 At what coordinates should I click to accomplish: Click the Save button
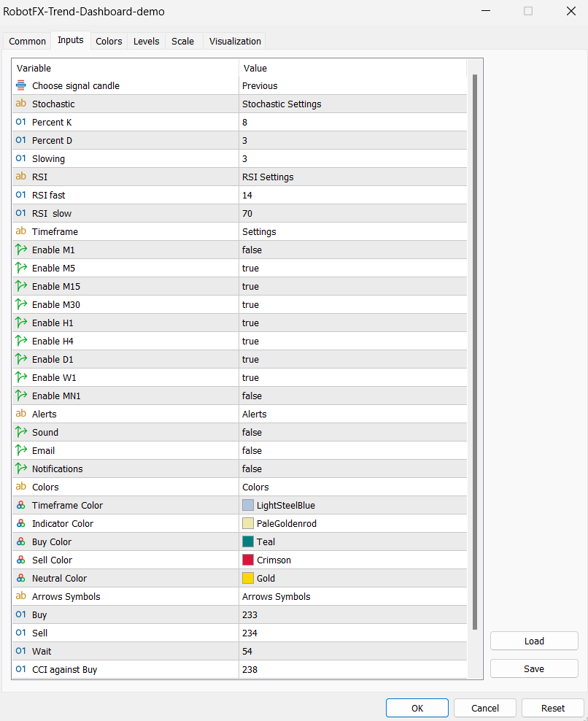(x=534, y=668)
